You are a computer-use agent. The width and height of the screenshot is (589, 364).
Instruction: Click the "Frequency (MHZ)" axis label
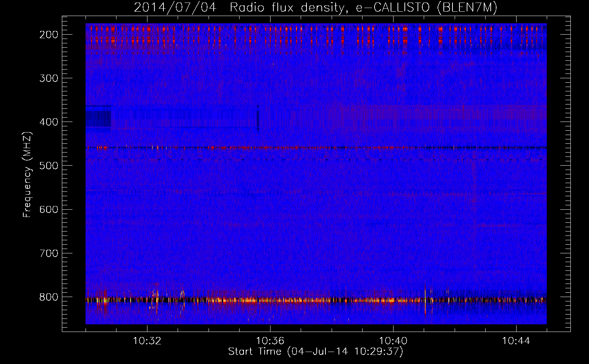click(x=28, y=174)
